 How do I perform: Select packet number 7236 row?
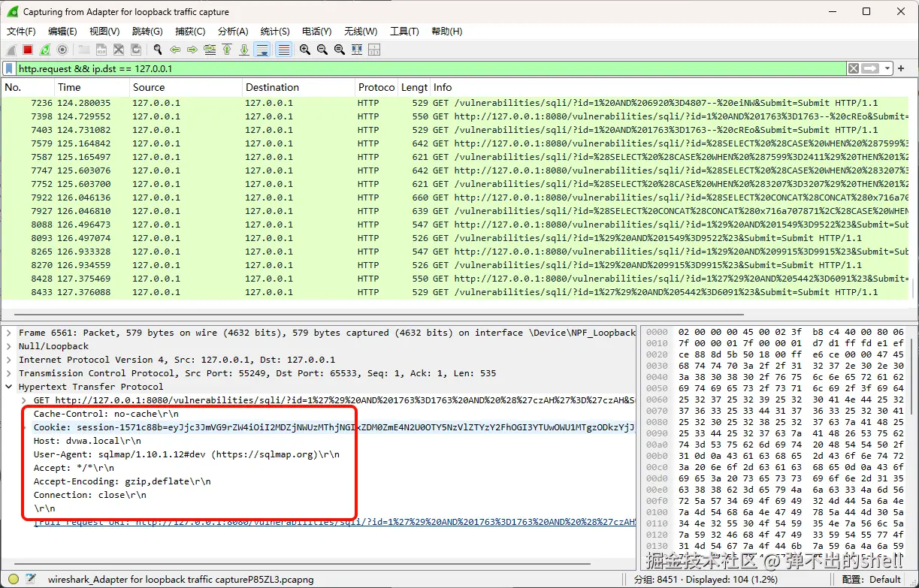click(x=455, y=103)
